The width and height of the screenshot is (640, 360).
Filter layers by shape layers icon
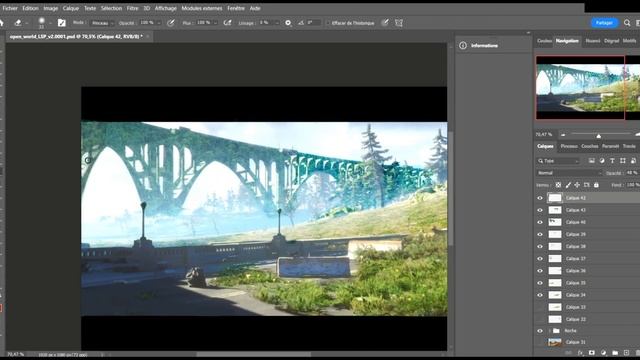[x=623, y=161]
